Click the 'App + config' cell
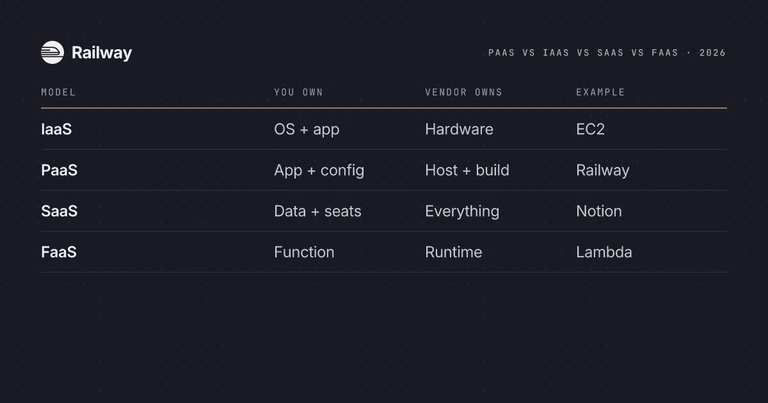768x403 pixels. point(319,170)
